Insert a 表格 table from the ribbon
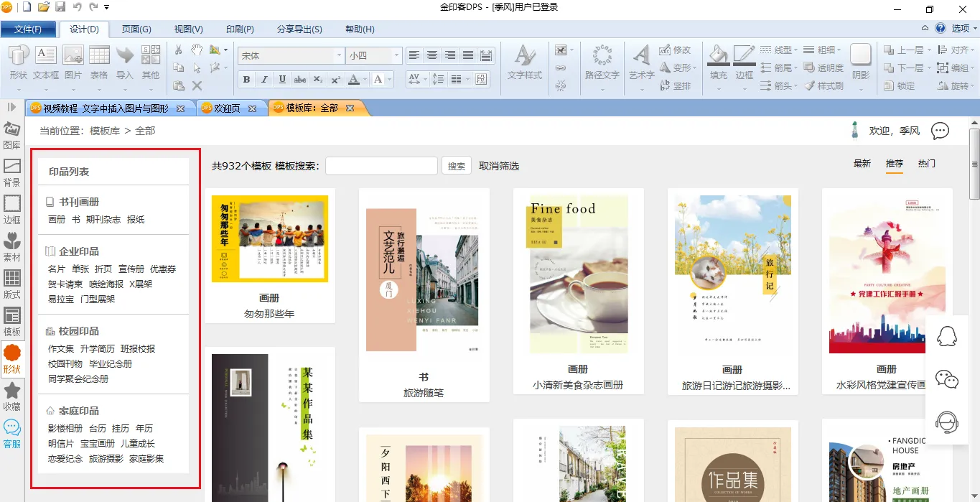This screenshot has height=502, width=980. [99, 61]
